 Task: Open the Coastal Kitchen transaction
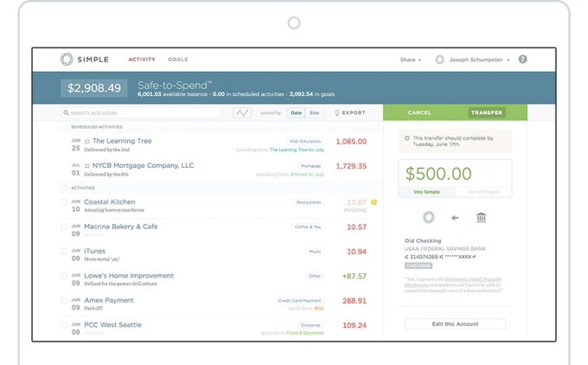[x=110, y=202]
